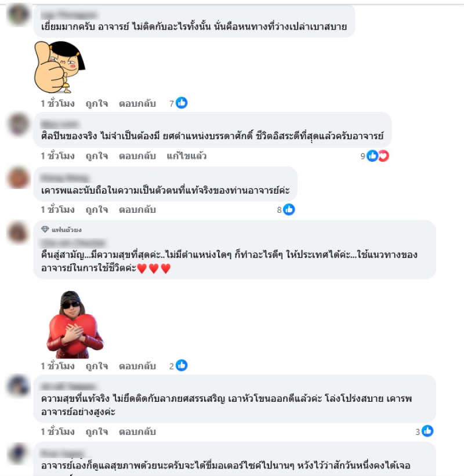The height and width of the screenshot is (476, 464).
Task: Click the like reaction icon showing 2
Action: (x=182, y=365)
